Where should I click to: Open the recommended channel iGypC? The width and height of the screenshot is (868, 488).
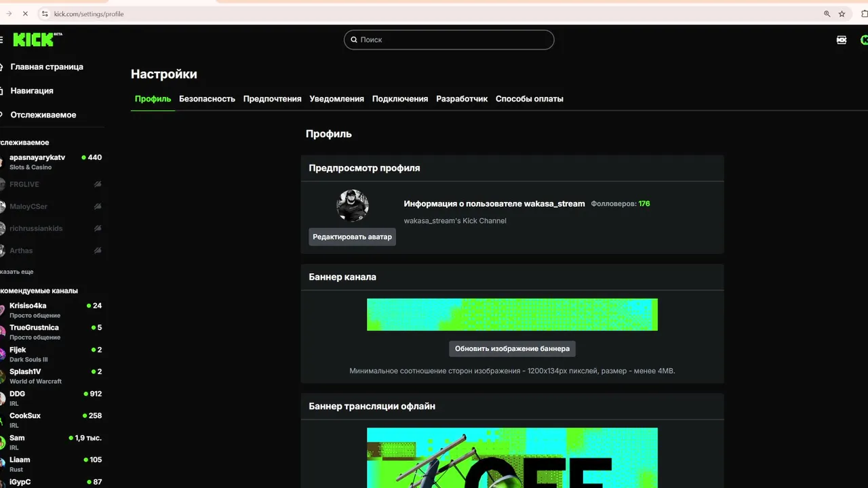(x=52, y=483)
